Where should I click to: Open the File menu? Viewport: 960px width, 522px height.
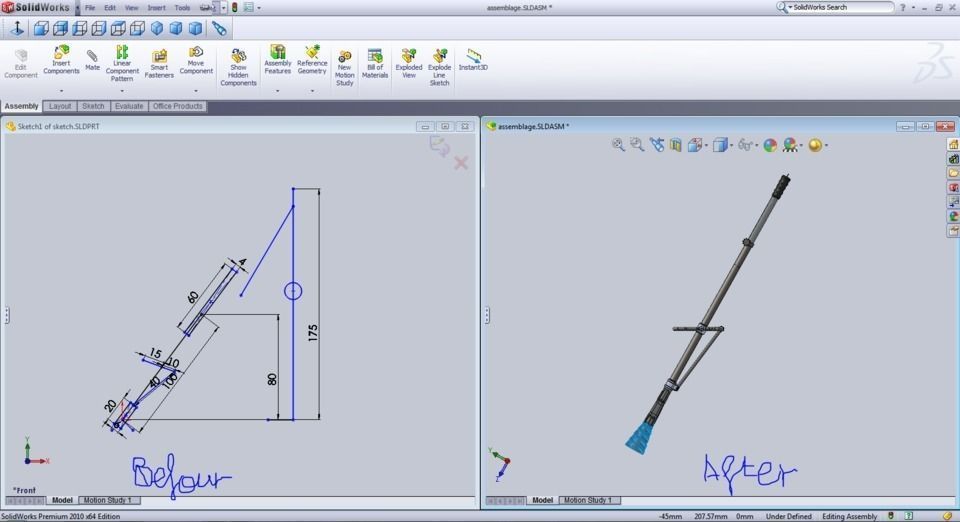(90, 8)
